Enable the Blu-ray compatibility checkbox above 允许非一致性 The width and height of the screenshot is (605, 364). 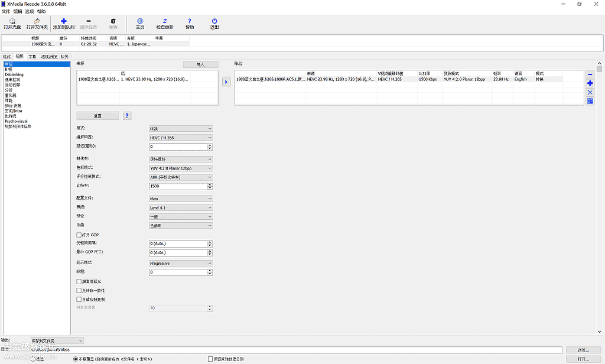point(79,281)
